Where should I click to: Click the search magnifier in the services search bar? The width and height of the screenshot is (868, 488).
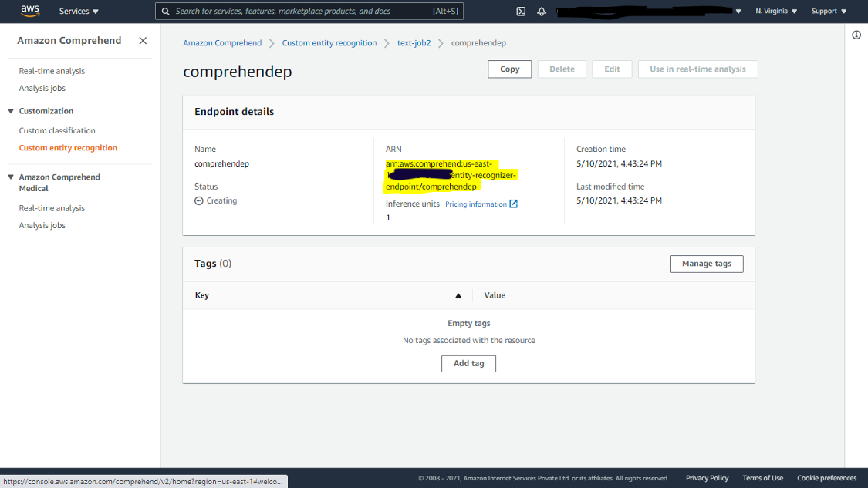point(164,11)
